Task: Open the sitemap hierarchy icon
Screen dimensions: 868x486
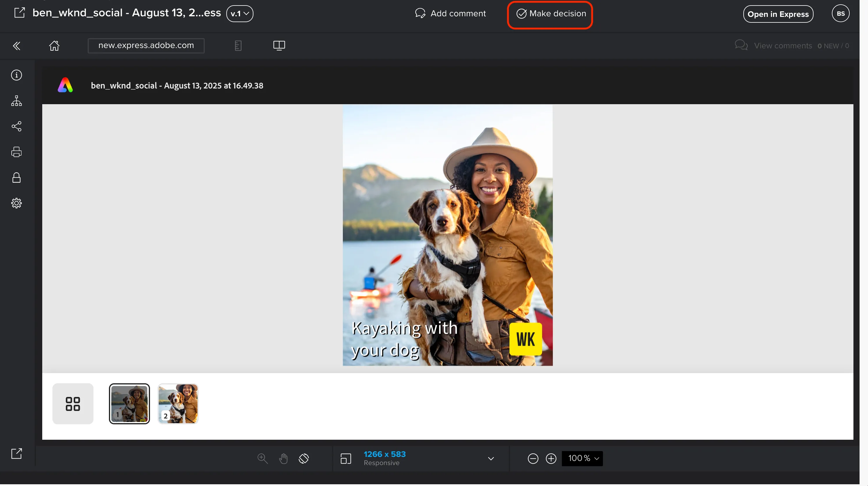Action: tap(17, 101)
